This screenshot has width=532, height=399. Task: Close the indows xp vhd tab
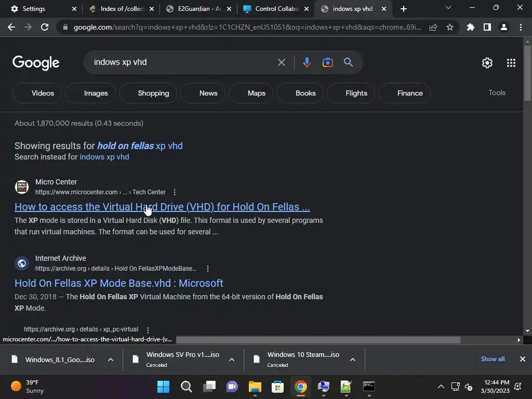coord(384,9)
